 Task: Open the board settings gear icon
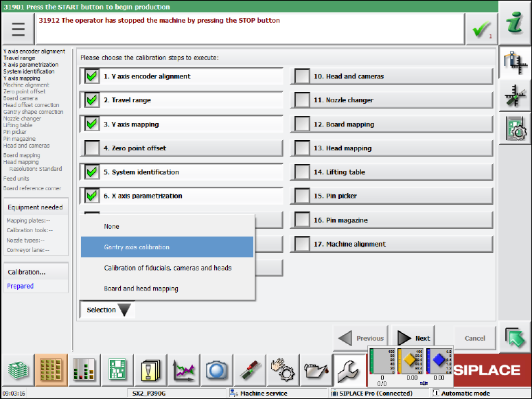pyautogui.click(x=515, y=128)
